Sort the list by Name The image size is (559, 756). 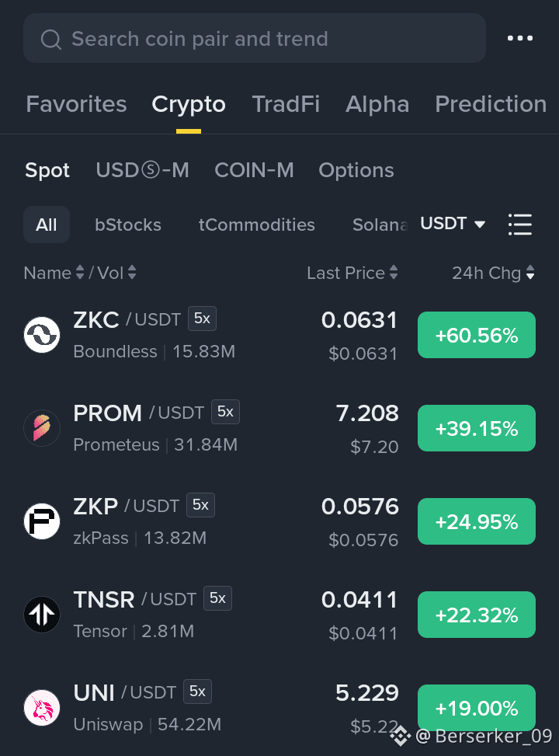pos(54,273)
